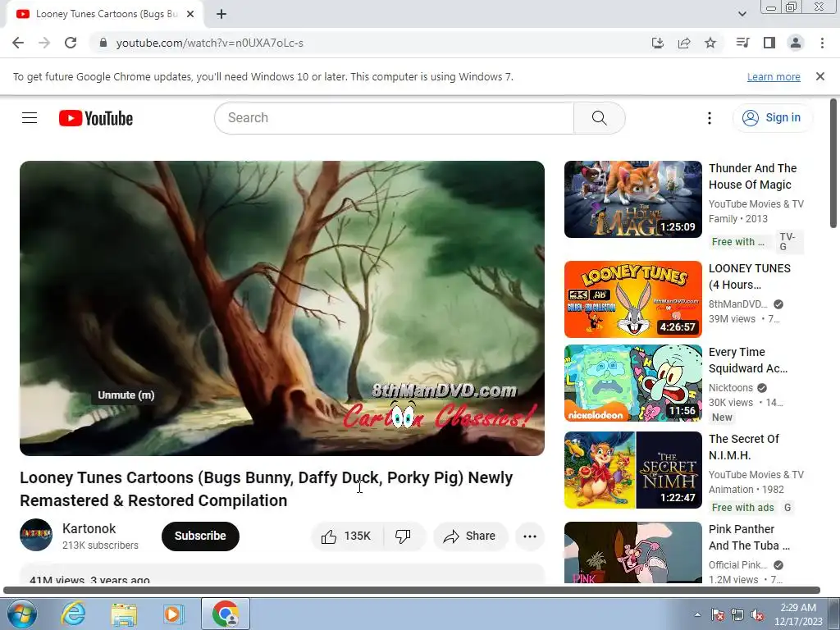
Task: Open Pink Panther And The Tuba title
Action: point(749,537)
